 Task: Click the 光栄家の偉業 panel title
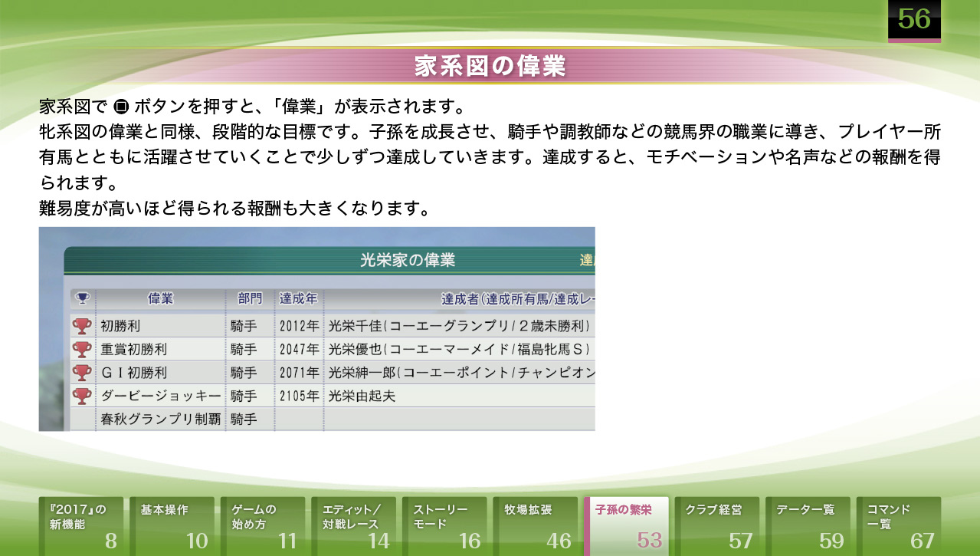click(x=408, y=260)
